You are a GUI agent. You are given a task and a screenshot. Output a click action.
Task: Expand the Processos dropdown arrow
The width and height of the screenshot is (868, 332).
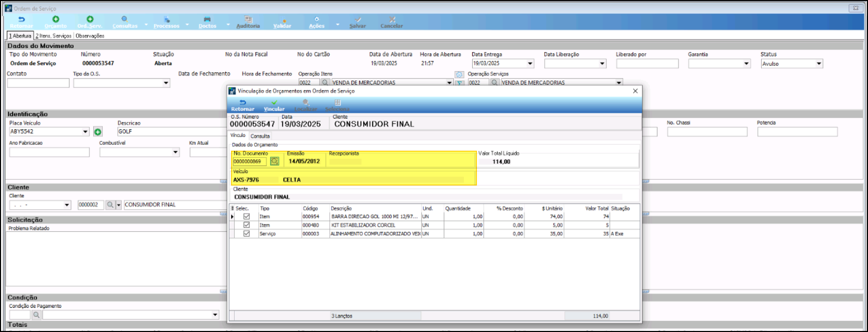coord(187,24)
